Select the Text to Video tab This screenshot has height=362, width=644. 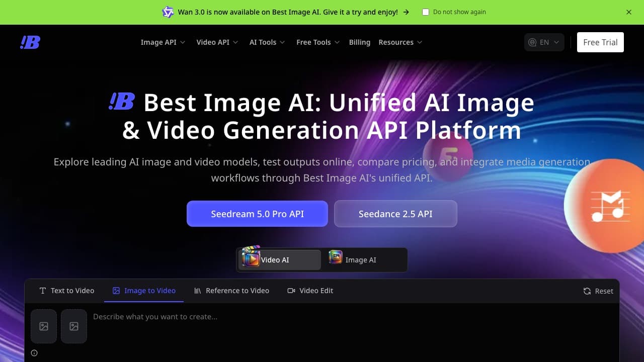tap(66, 291)
